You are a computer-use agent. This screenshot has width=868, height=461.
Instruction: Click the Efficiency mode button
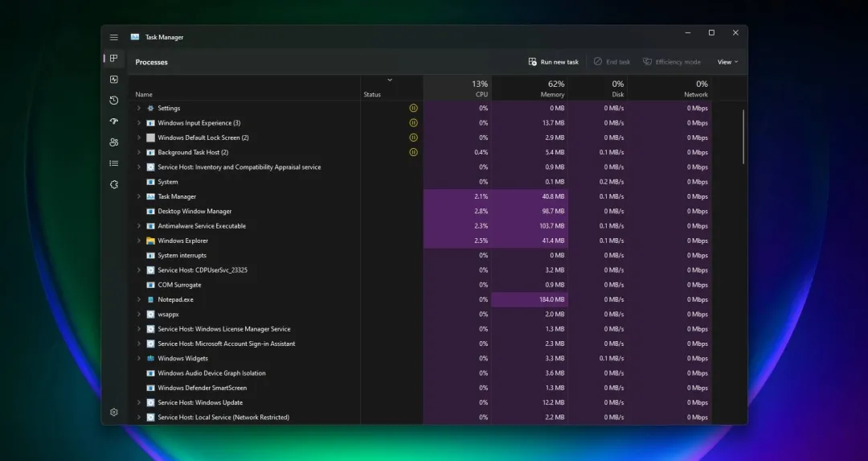tap(671, 62)
